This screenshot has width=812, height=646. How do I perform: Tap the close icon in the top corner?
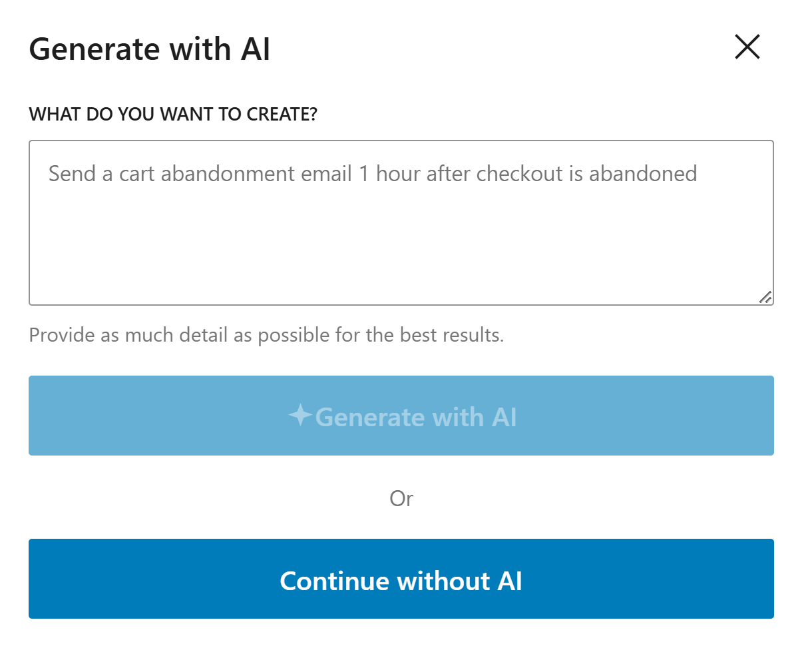[x=747, y=47]
